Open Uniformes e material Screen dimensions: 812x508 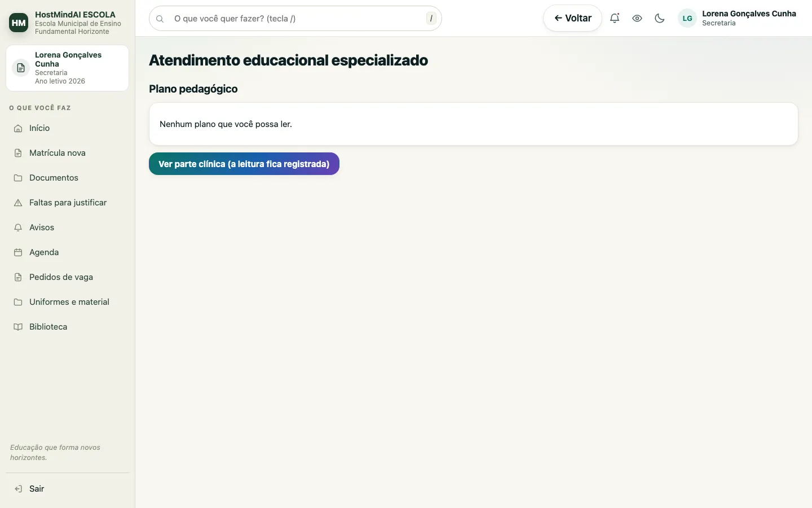(68, 302)
